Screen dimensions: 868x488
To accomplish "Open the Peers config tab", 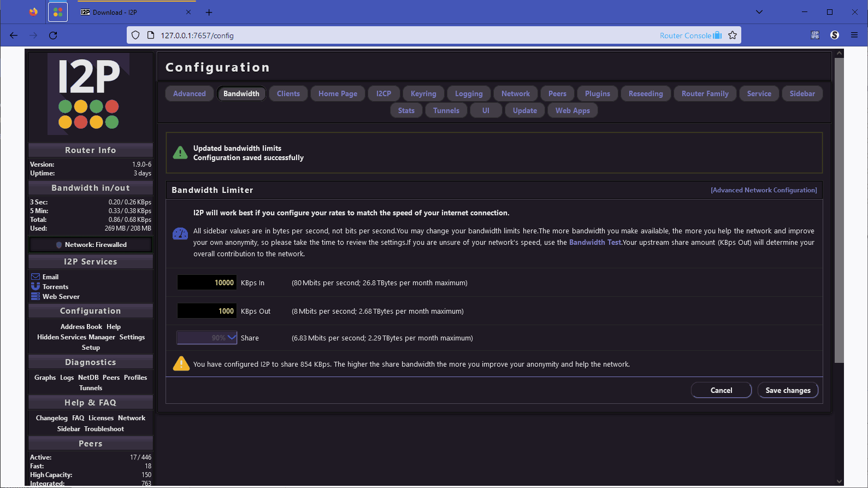I will [x=557, y=93].
